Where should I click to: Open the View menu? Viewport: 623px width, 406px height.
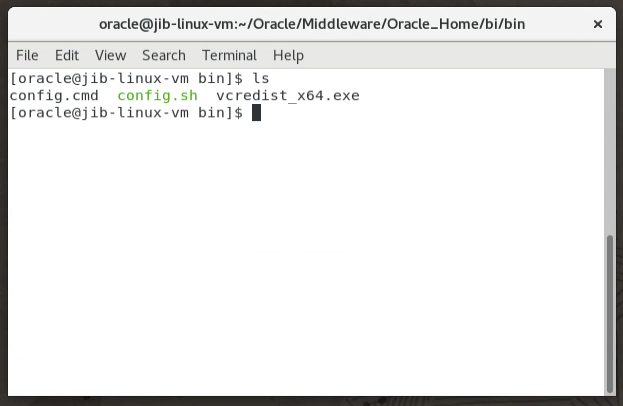pyautogui.click(x=110, y=55)
